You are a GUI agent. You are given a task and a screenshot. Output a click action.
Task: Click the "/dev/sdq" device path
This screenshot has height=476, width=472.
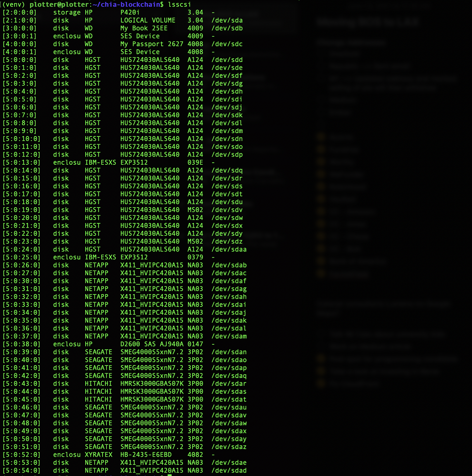pyautogui.click(x=227, y=170)
